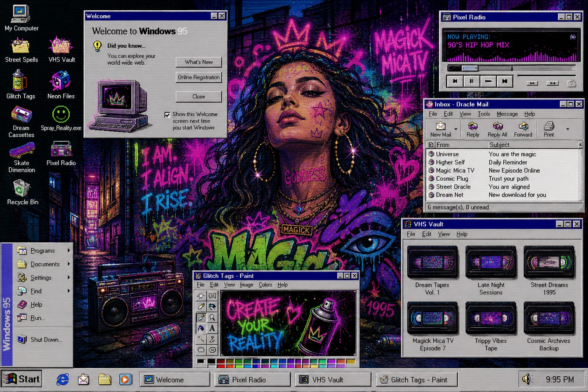This screenshot has width=588, height=392.
Task: Open the Tools menu in Oracle Mail
Action: (x=484, y=114)
